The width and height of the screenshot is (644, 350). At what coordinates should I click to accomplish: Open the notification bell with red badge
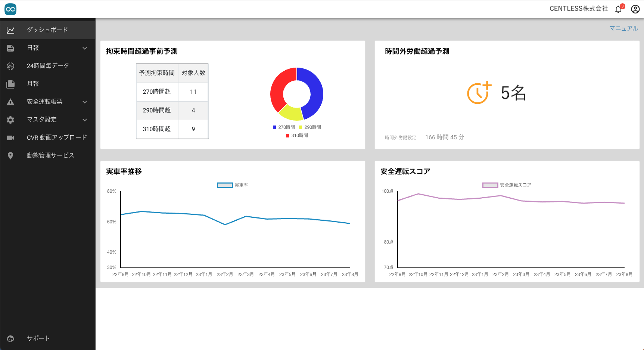click(618, 9)
